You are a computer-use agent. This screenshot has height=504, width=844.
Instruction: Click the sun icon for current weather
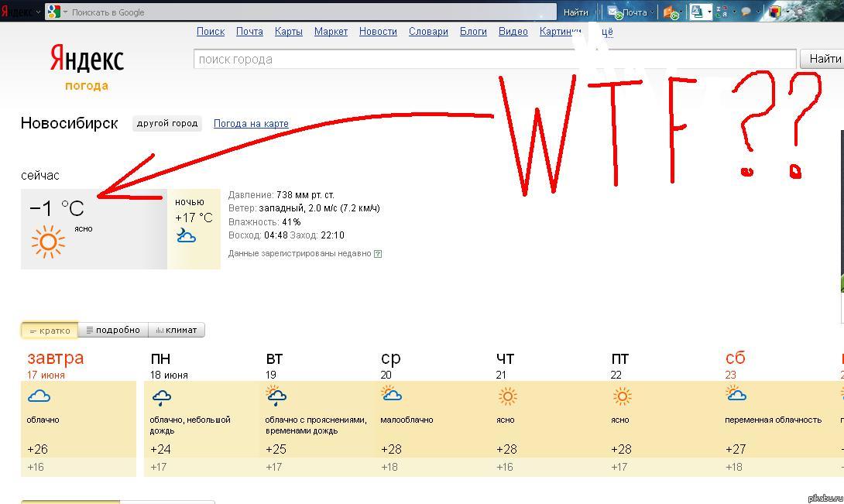(x=48, y=242)
